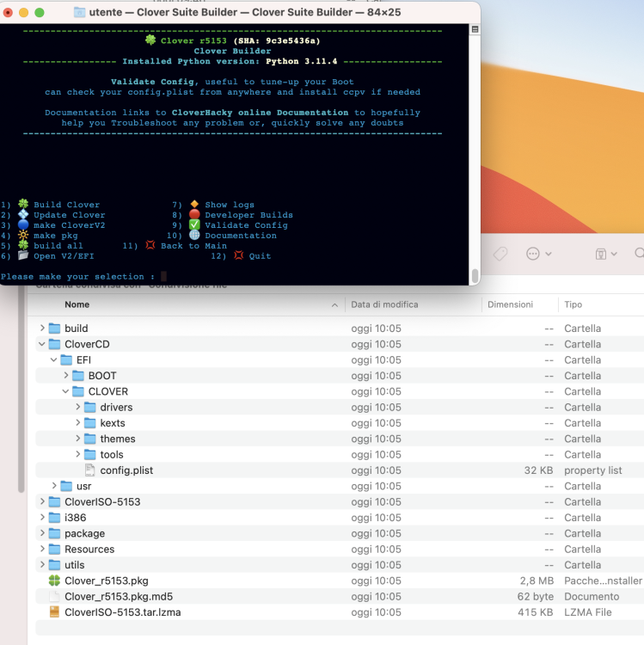Viewport: 644px width, 645px height.
Task: Click the Open V2/EFI folder icon
Action: pyautogui.click(x=23, y=255)
